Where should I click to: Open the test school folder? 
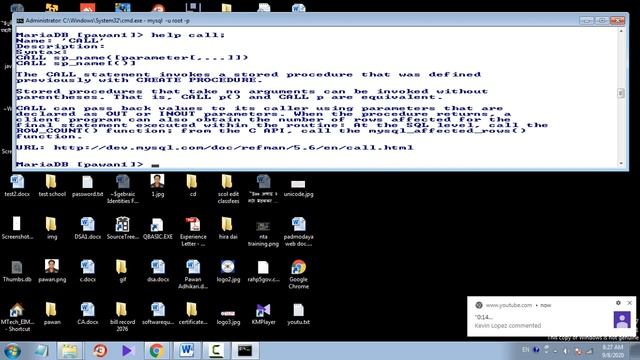(x=52, y=186)
